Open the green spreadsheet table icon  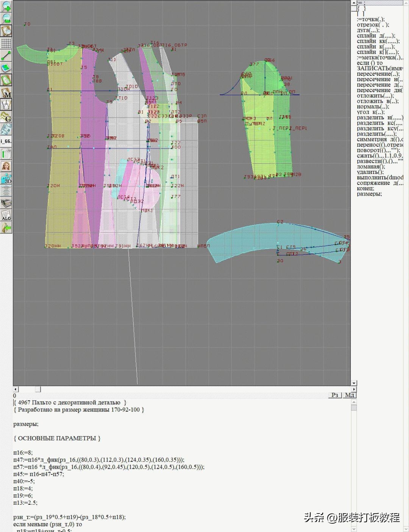tap(6, 154)
